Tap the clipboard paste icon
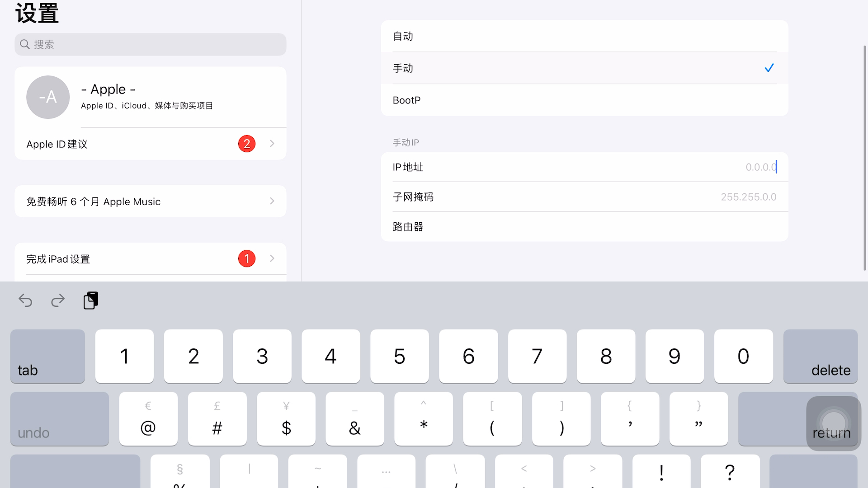The height and width of the screenshot is (488, 868). pos(91,300)
